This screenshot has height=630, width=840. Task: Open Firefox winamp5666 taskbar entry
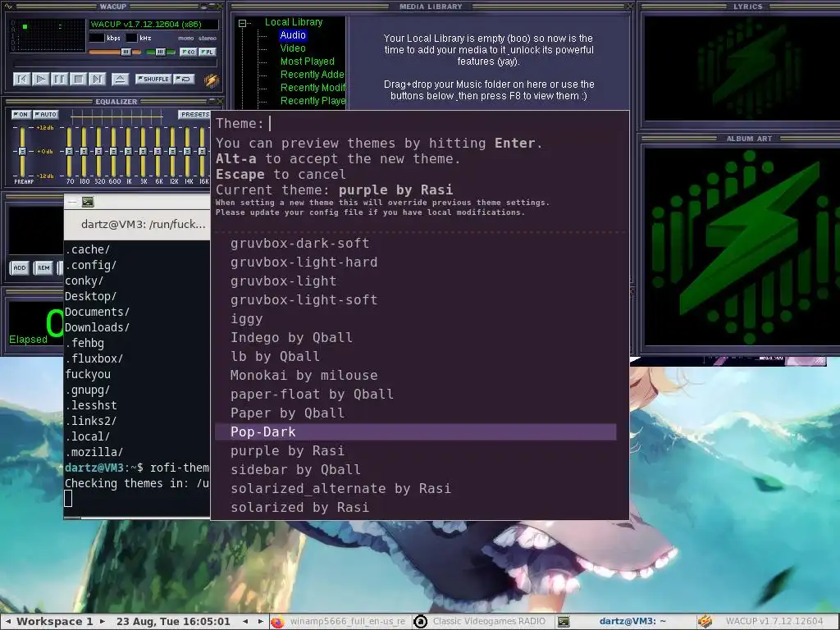(339, 622)
